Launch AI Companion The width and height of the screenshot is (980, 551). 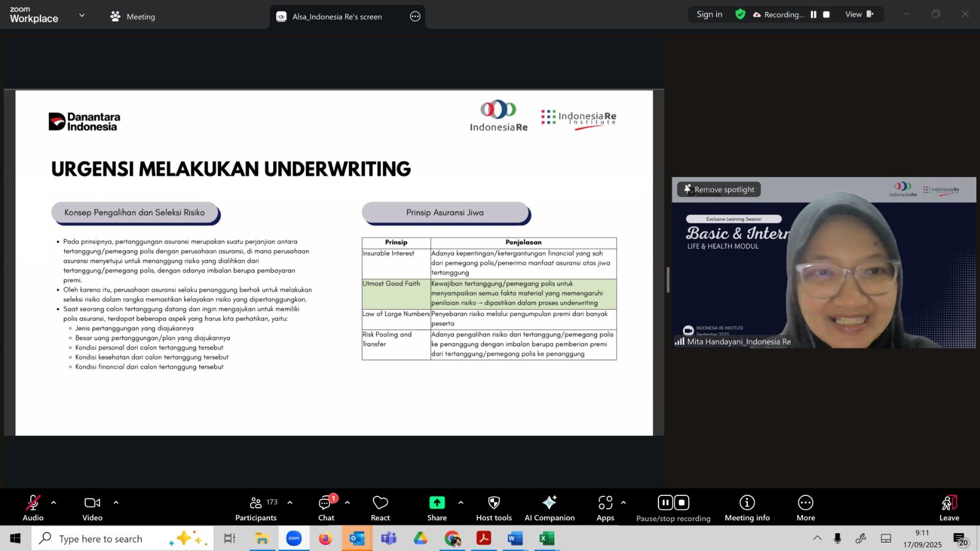click(x=549, y=508)
